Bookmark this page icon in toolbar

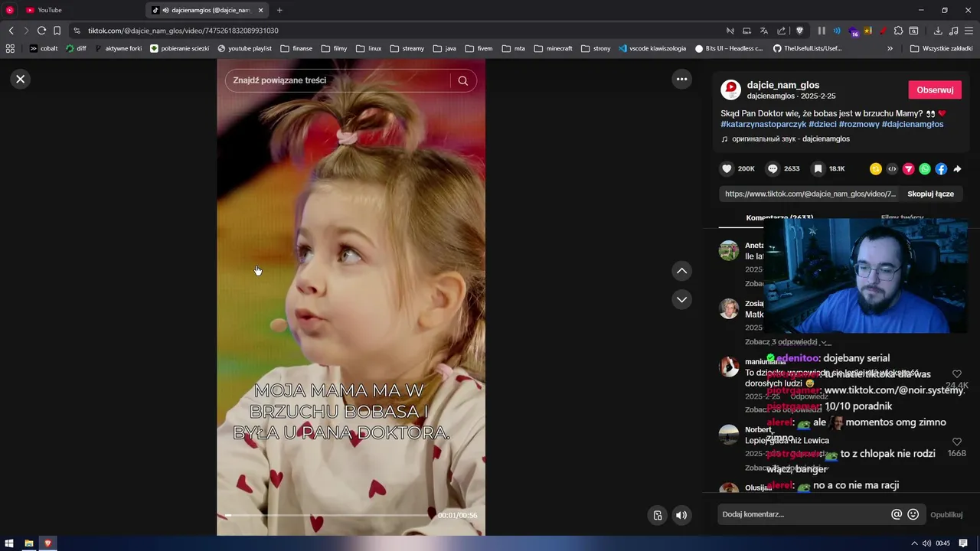coord(57,31)
